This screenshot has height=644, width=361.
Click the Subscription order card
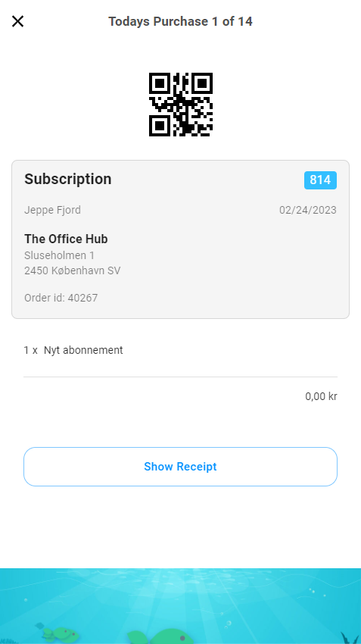180,239
